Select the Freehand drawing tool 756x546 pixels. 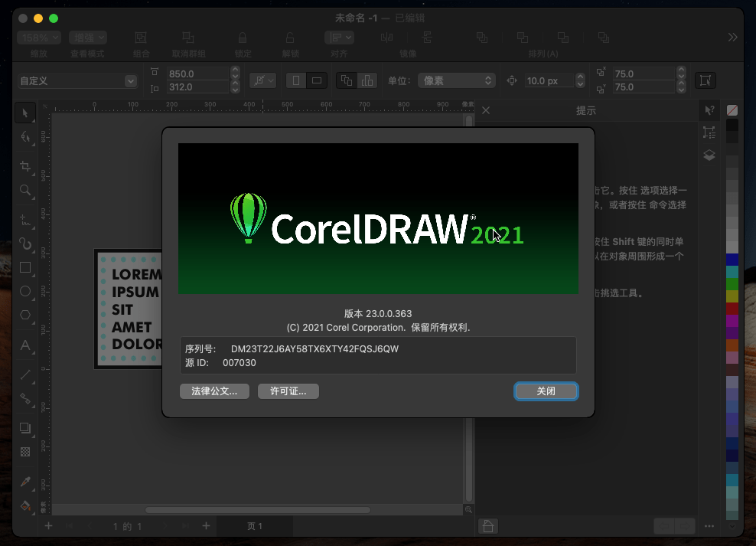click(x=25, y=221)
